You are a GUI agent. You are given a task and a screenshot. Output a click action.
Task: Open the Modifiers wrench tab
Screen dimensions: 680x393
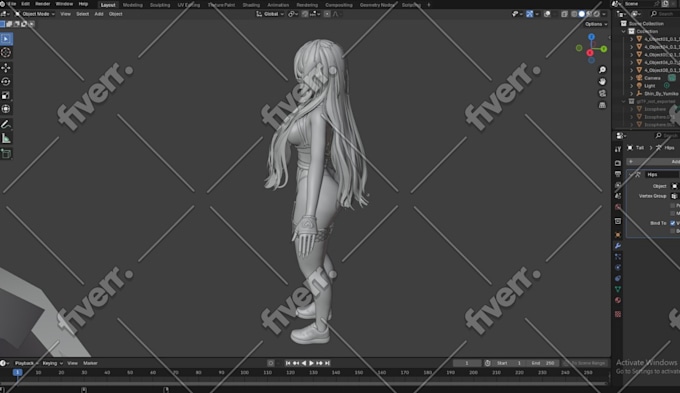tap(618, 246)
